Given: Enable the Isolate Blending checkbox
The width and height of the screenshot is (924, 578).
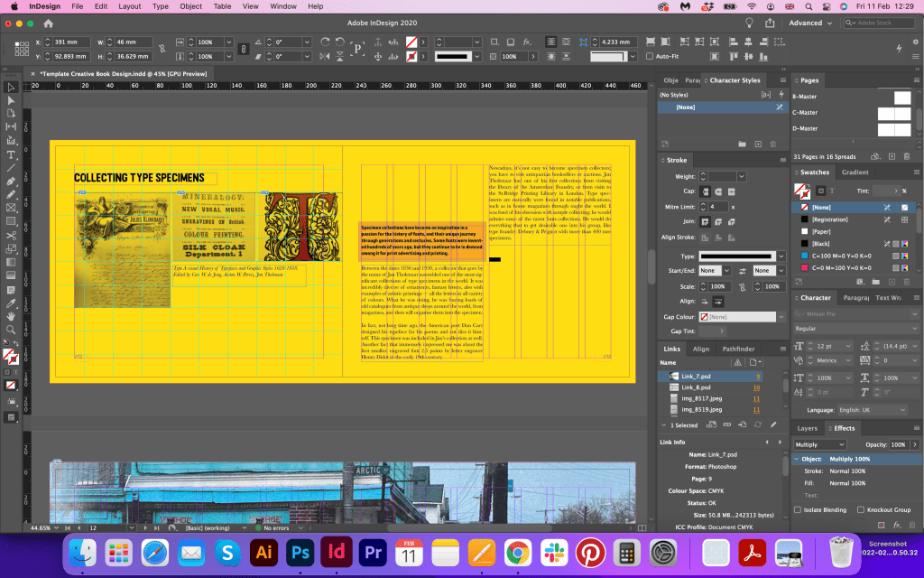Looking at the screenshot, I should [799, 509].
